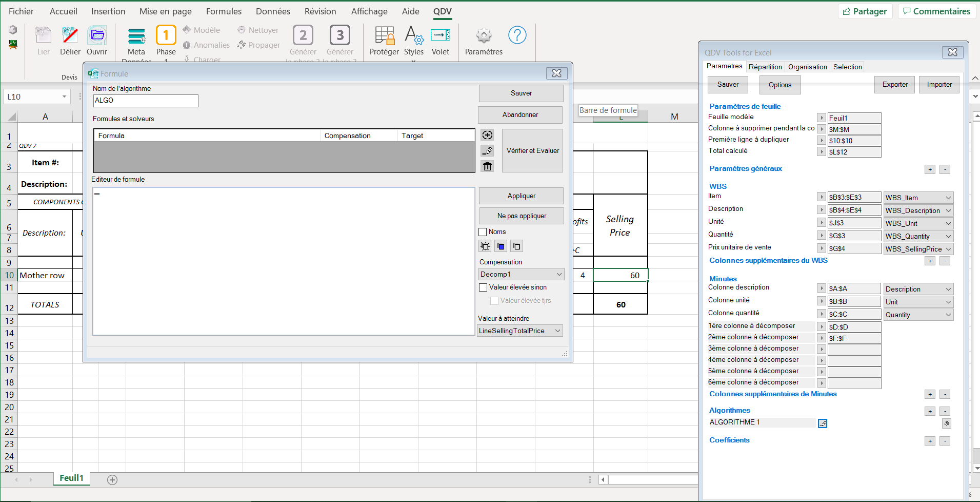This screenshot has height=502, width=980.
Task: Open the Fichier menu
Action: [x=21, y=11]
